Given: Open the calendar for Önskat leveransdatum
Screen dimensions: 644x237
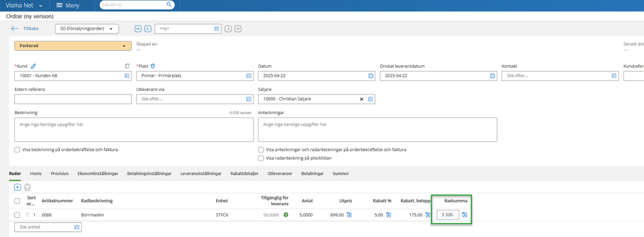Looking at the screenshot, I should [493, 76].
